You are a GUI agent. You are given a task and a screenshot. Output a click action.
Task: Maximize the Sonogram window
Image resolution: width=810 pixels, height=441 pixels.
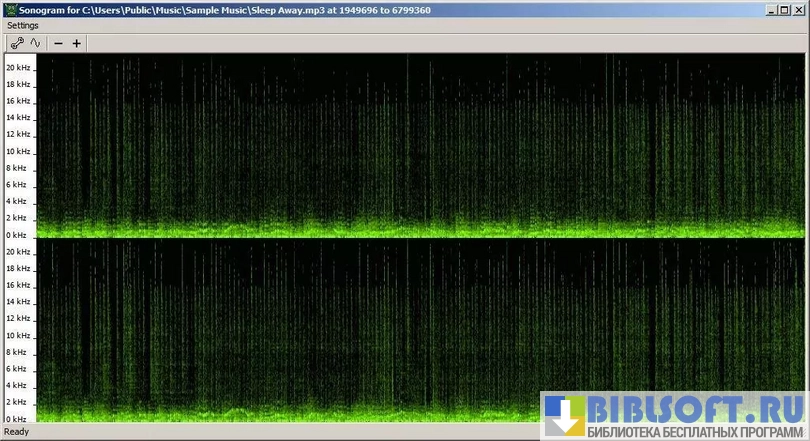[786, 8]
